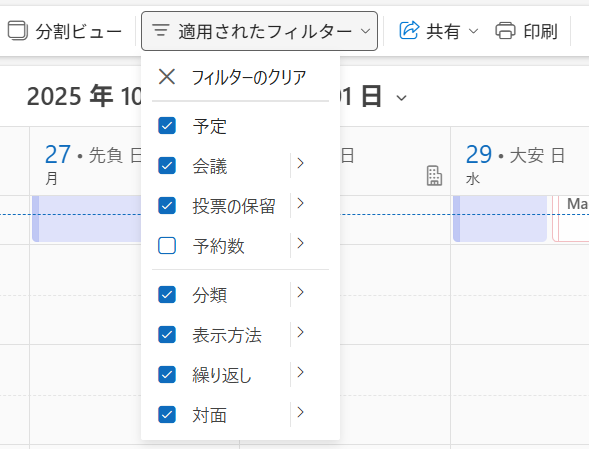Enable the 予約数 checkbox
This screenshot has width=589, height=449.
(x=167, y=246)
